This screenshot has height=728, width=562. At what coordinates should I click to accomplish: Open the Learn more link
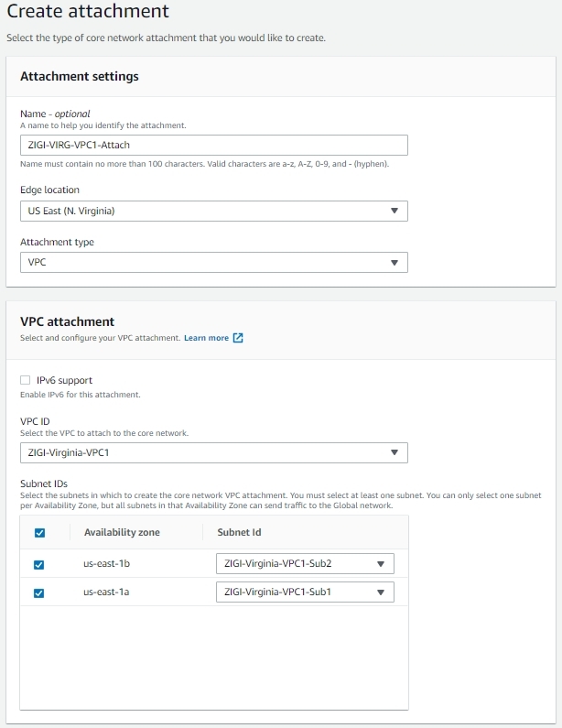click(207, 338)
